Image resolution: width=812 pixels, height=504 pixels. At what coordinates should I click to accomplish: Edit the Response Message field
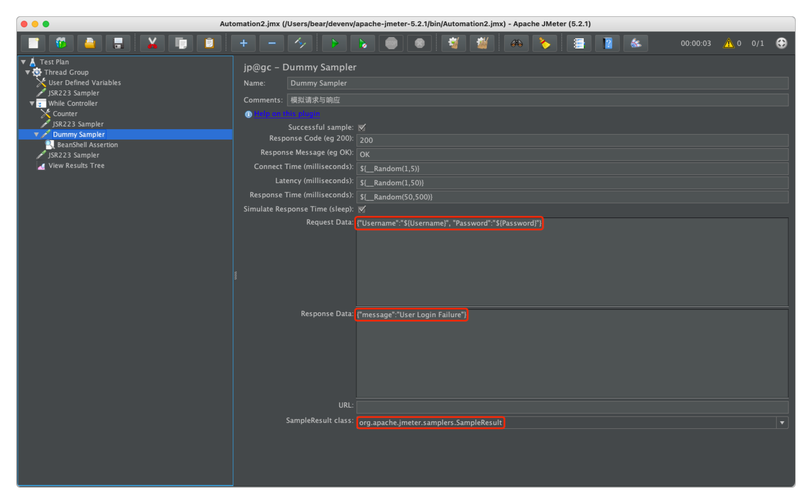(x=572, y=155)
